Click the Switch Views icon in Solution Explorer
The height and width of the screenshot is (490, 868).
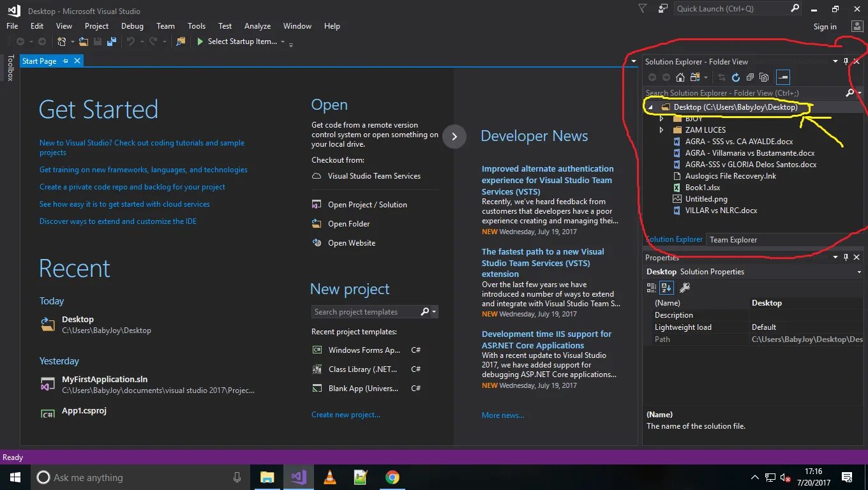[694, 77]
